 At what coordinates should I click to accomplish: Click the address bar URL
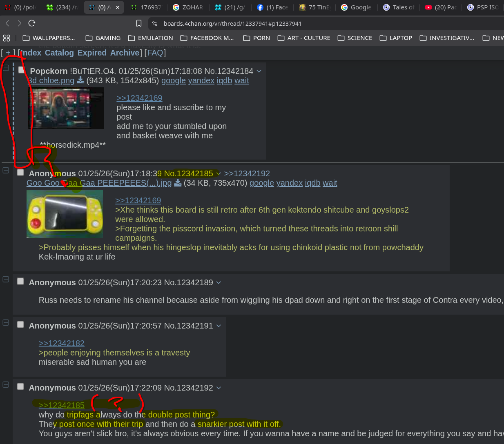[x=232, y=24]
